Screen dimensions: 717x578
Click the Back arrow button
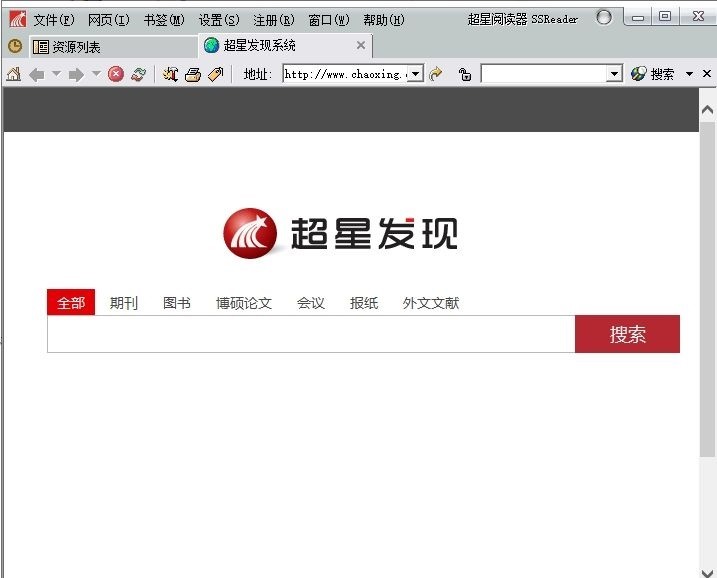click(37, 74)
